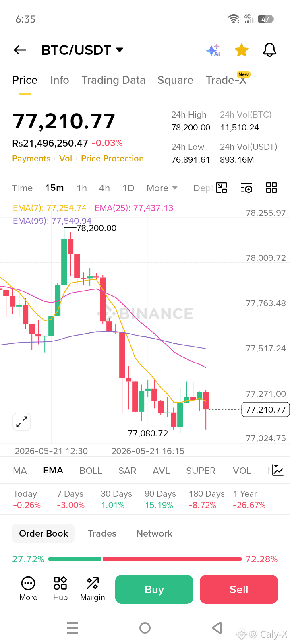The image size is (290, 644).
Task: Open the More menu icon
Action: pyautogui.click(x=28, y=589)
